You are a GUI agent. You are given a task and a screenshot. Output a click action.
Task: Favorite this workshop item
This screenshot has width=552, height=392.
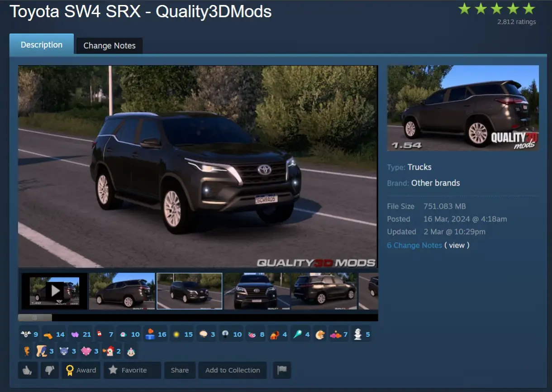[132, 370]
